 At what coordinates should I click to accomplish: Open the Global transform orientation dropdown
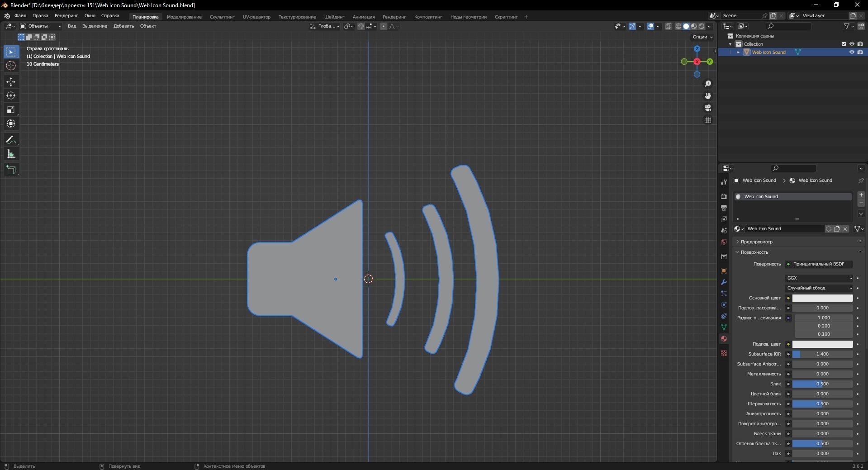click(325, 26)
